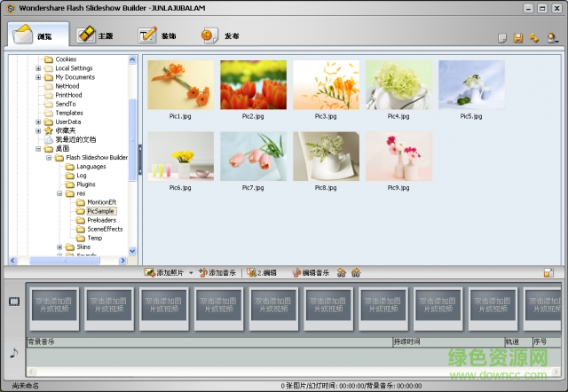The width and height of the screenshot is (568, 392).
Task: Select the Pic2.jpg tulip thumbnail
Action: click(254, 85)
